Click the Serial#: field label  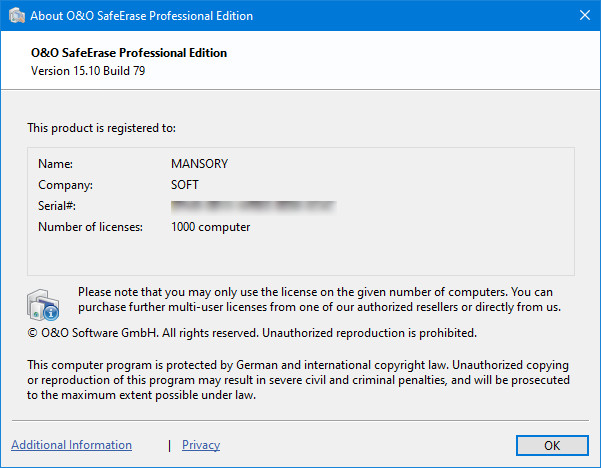(x=57, y=206)
